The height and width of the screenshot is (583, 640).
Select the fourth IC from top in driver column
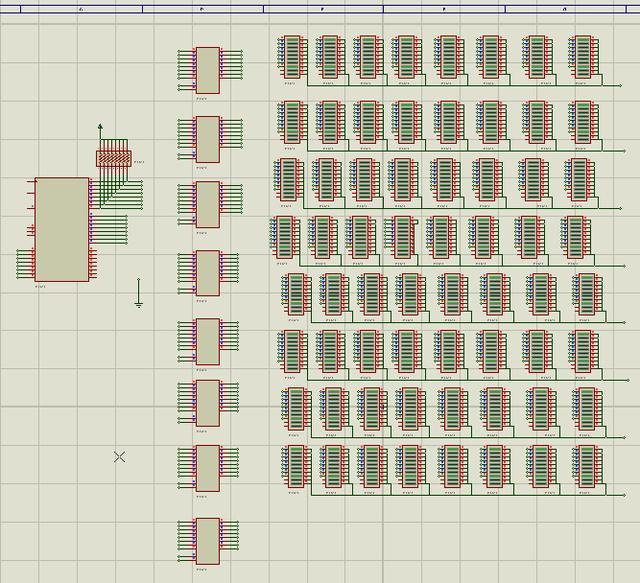click(x=208, y=272)
